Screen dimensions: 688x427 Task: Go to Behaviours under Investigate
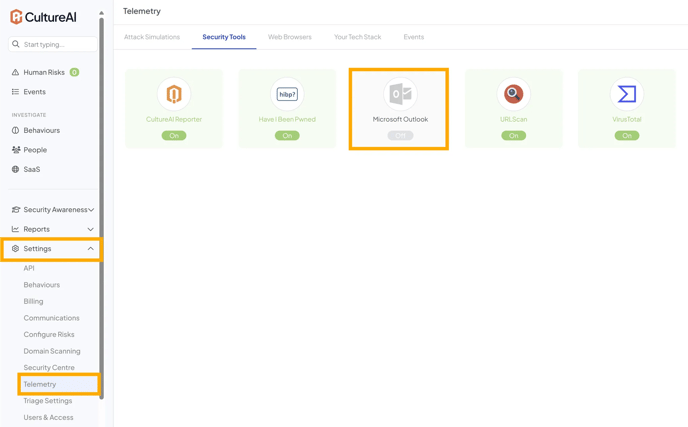click(x=42, y=130)
